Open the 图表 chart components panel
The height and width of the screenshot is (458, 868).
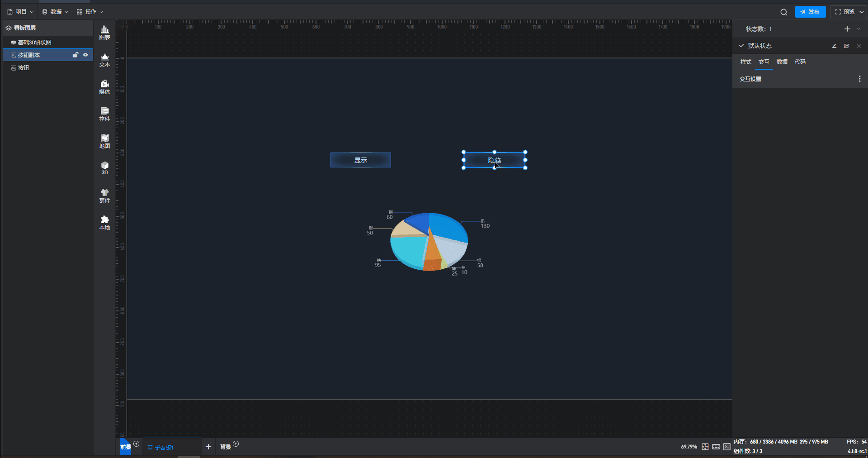point(104,33)
